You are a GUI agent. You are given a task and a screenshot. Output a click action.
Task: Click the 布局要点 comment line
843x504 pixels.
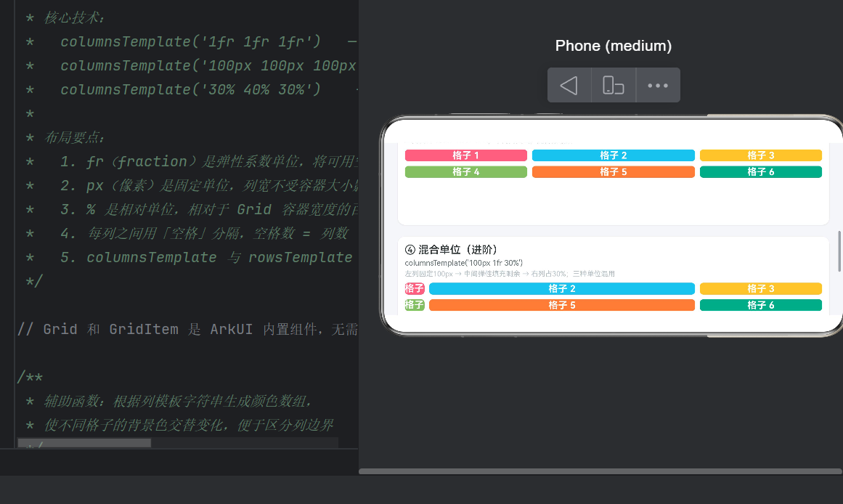[x=65, y=138]
